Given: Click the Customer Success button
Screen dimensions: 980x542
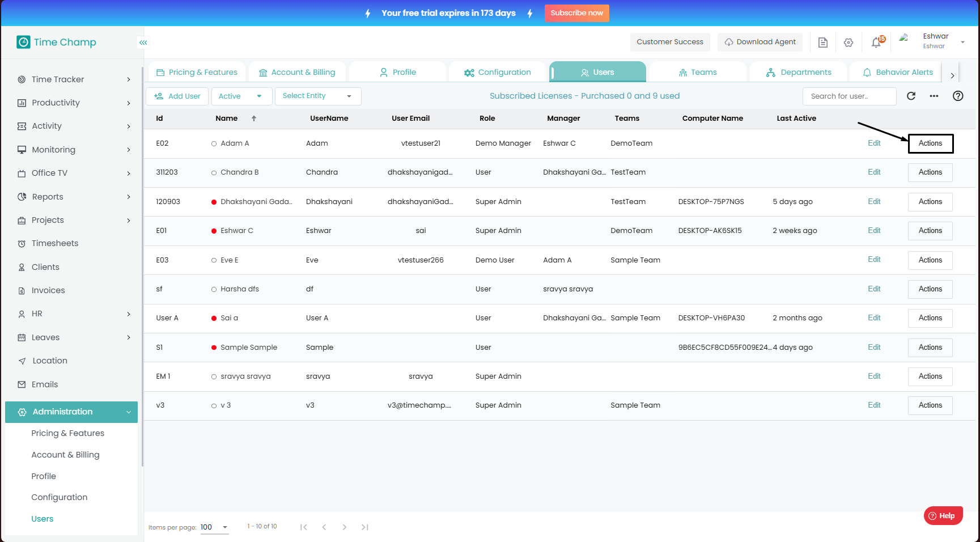Looking at the screenshot, I should coord(670,42).
